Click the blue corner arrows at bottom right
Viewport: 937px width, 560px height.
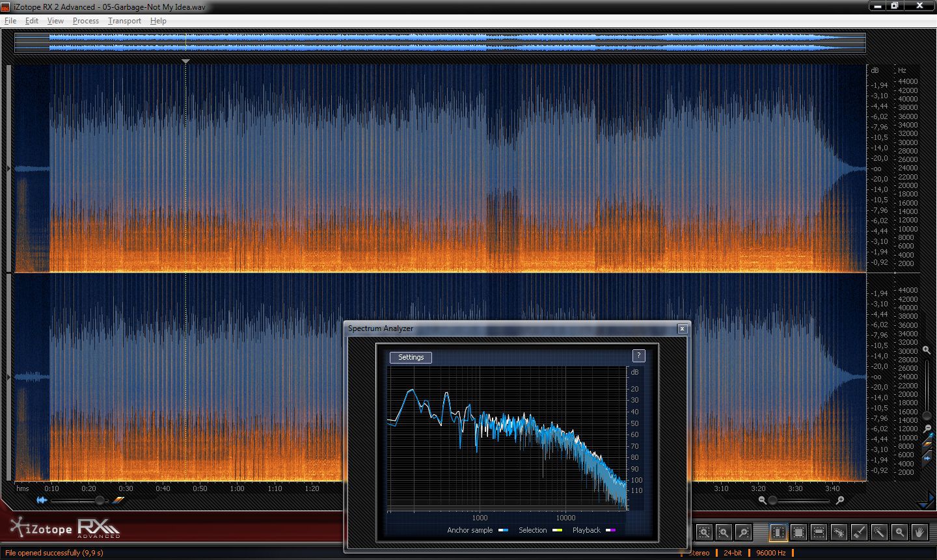(x=926, y=501)
